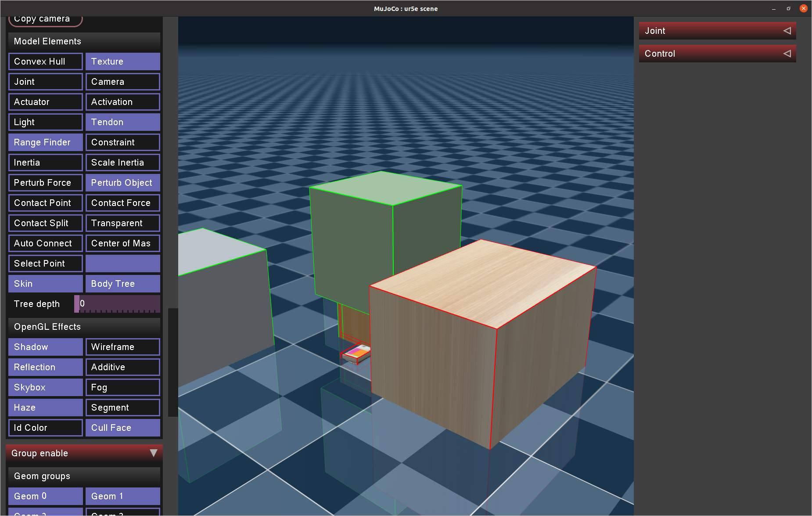Expand the Joint panel
812x516 pixels.
tap(717, 31)
